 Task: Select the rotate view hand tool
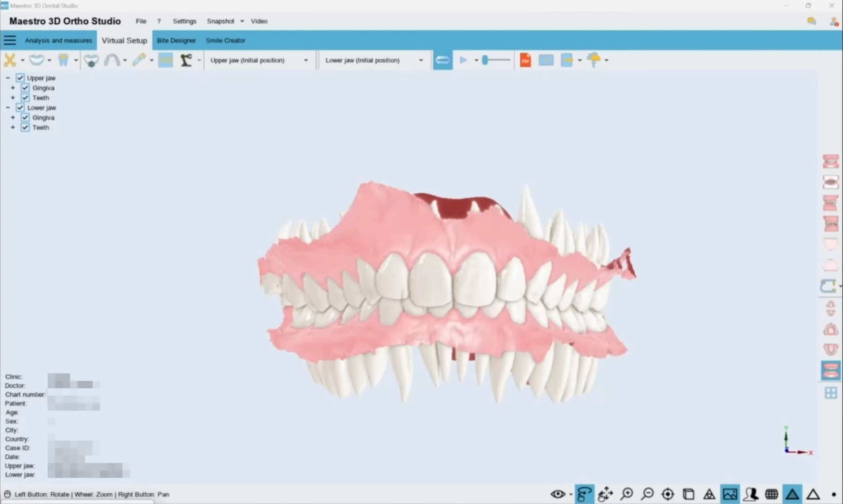click(584, 494)
